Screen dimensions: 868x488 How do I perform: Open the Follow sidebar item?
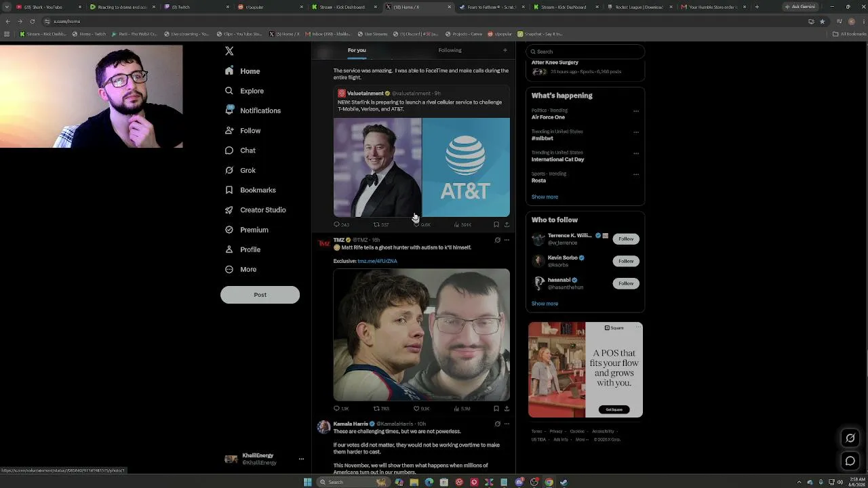(243, 130)
